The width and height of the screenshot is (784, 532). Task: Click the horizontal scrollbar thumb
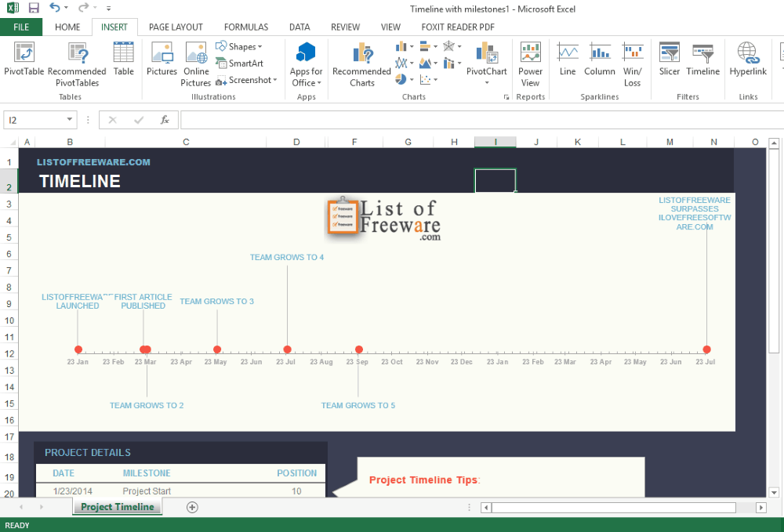click(614, 508)
